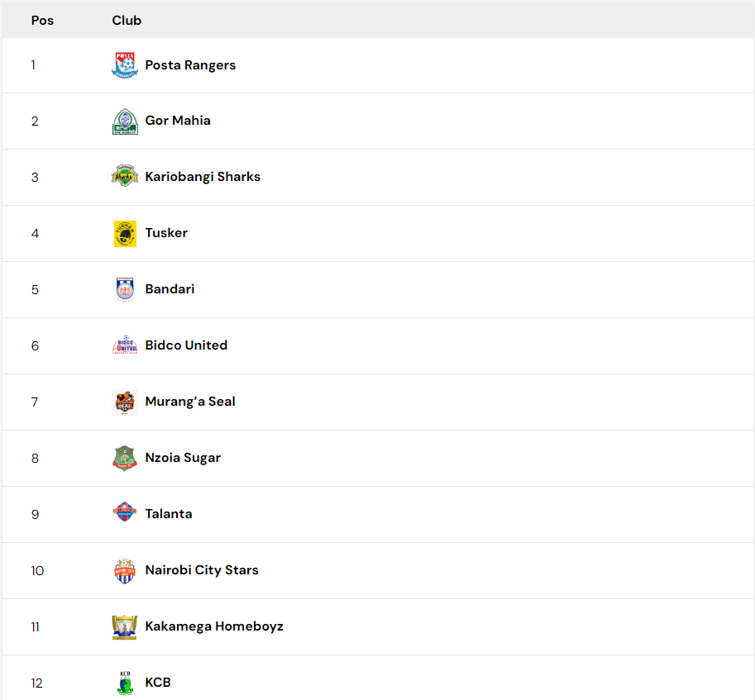Click the Pos column header
The image size is (755, 700).
coord(42,20)
